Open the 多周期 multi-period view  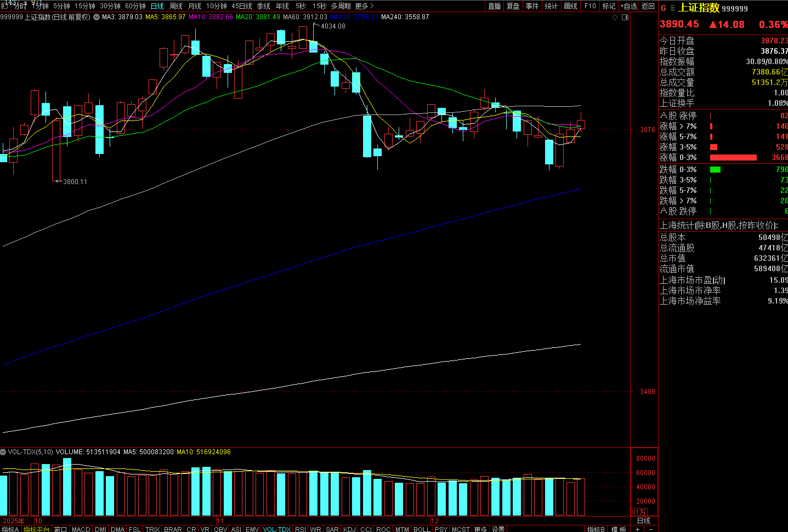[341, 6]
